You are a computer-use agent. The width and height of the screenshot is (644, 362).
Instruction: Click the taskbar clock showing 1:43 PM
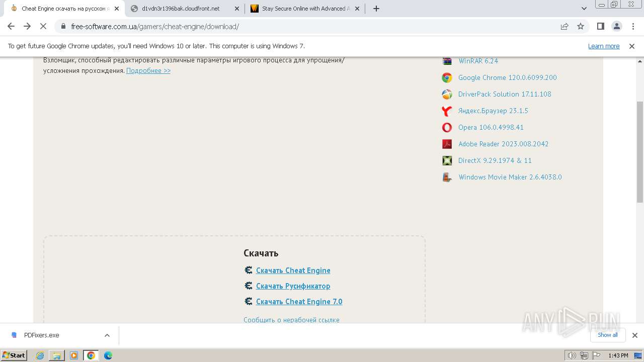click(x=618, y=355)
